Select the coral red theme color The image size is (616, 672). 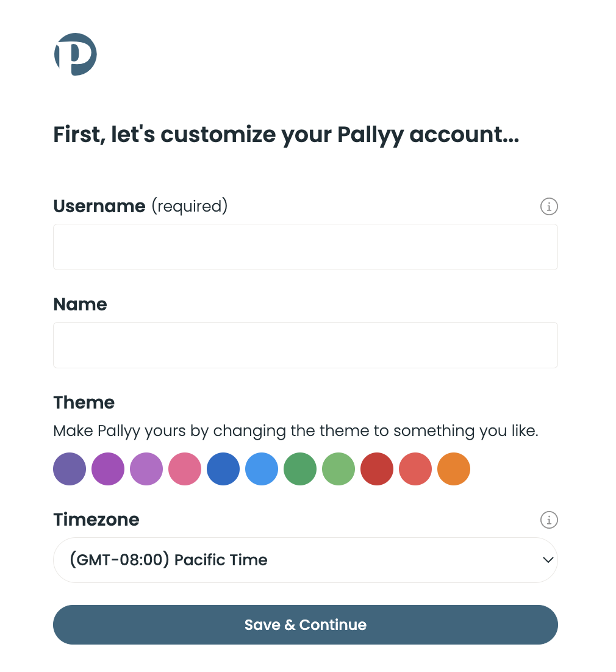click(x=415, y=469)
